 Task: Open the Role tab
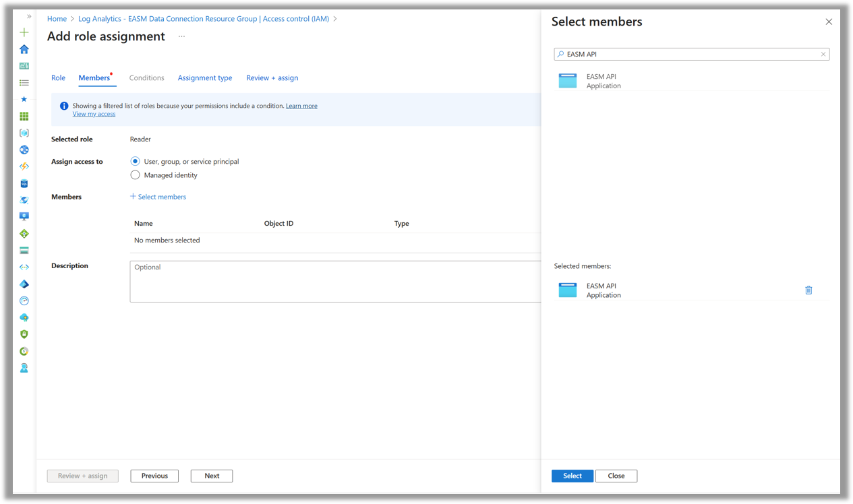coord(58,77)
